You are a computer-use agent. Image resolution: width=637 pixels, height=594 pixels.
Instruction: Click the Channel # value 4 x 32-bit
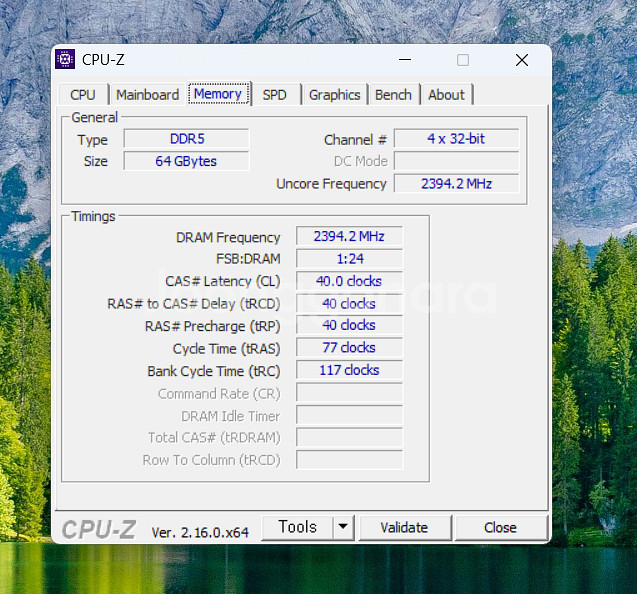tap(456, 139)
